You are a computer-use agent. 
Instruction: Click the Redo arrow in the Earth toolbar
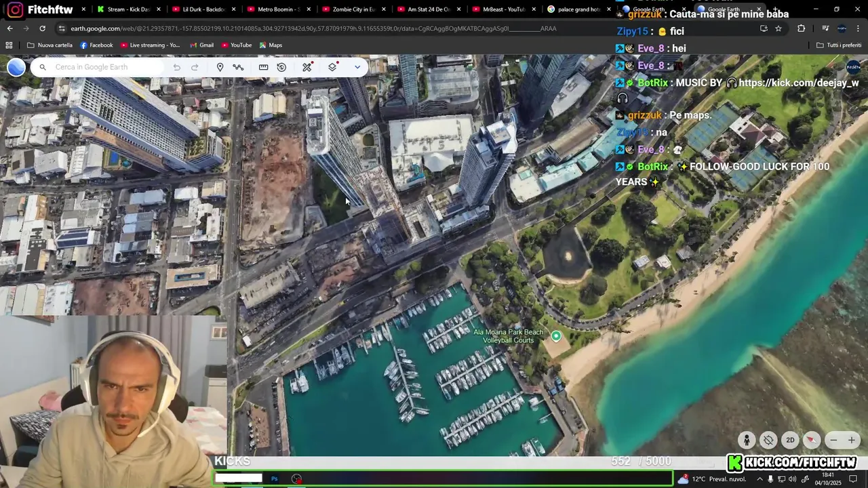[x=195, y=67]
